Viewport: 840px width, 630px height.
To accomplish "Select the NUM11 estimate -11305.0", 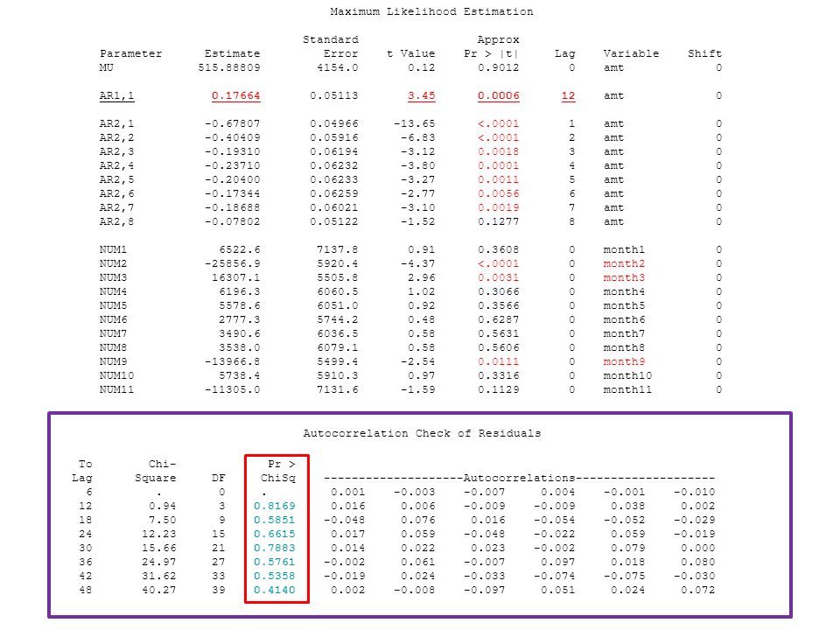I will pos(233,389).
